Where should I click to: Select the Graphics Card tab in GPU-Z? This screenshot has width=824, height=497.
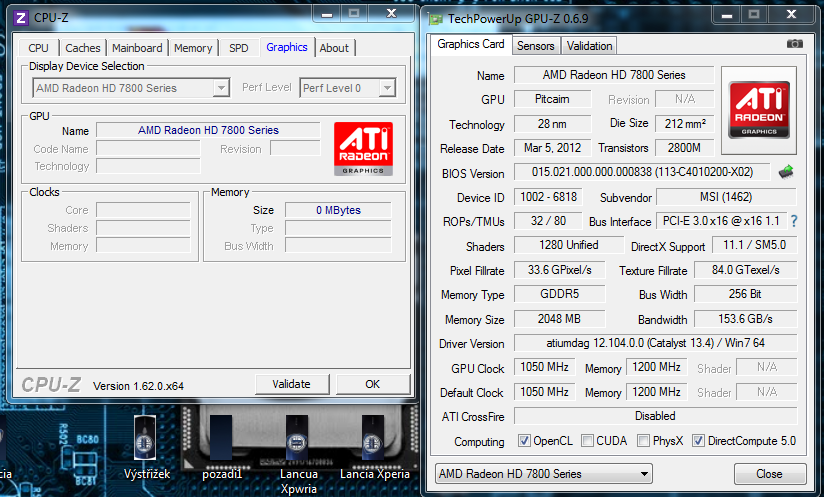pyautogui.click(x=471, y=44)
